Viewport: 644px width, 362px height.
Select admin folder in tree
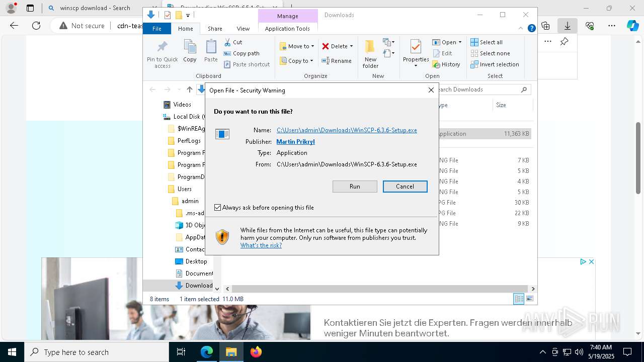click(190, 201)
